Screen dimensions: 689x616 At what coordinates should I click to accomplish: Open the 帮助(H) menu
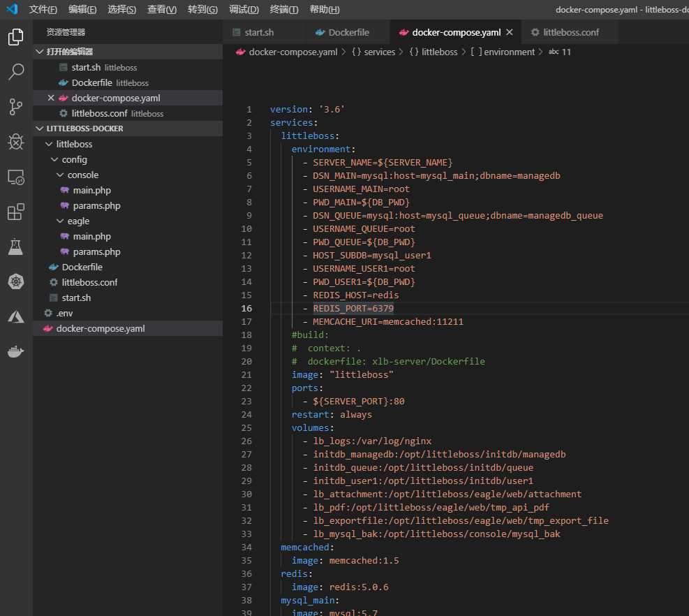click(325, 9)
